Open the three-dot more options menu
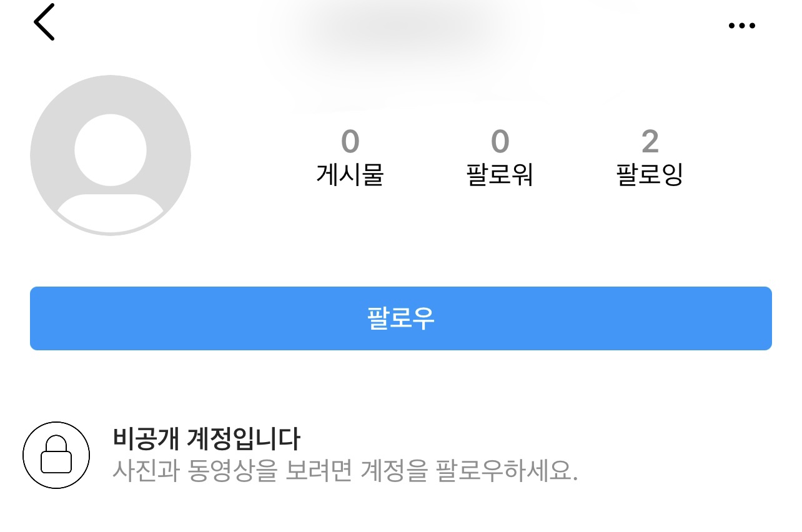Viewport: 802px width, 532px height. coord(742,26)
